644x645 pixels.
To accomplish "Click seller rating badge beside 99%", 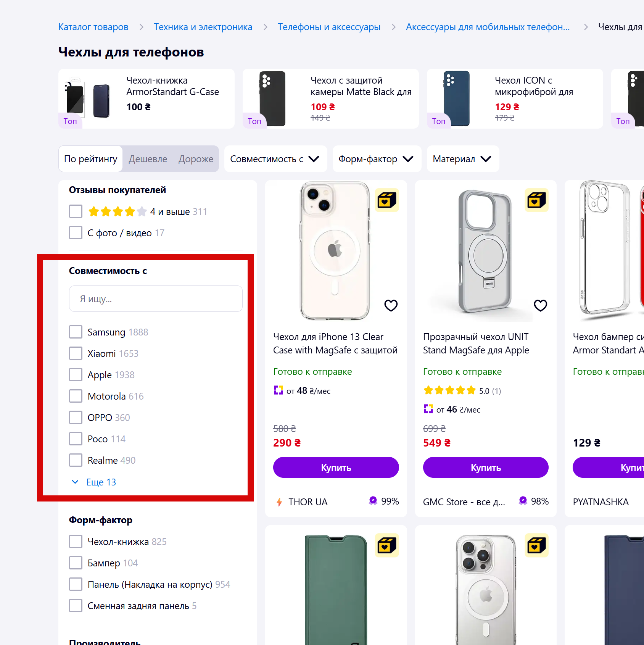I will [373, 501].
